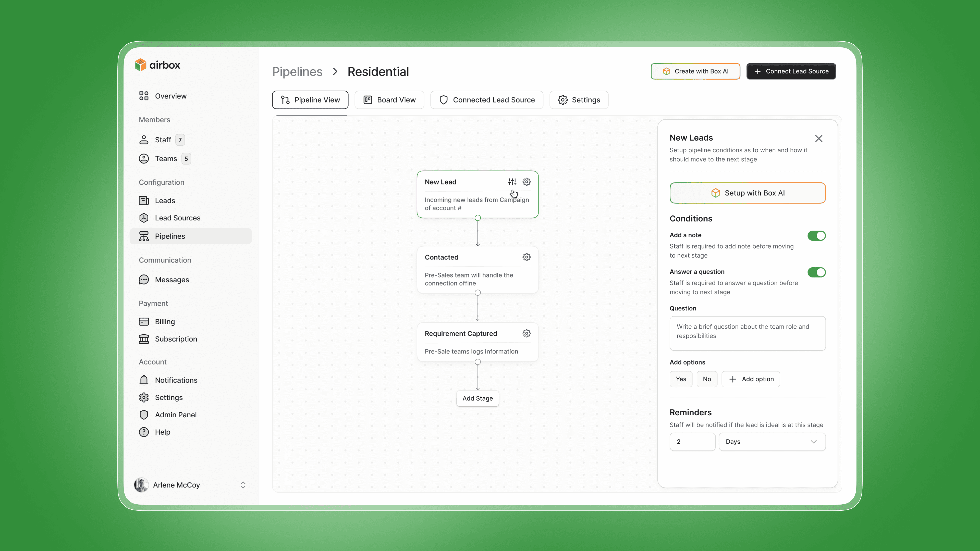Click Connect Lead Source button
This screenshot has height=551, width=980.
[x=791, y=71]
